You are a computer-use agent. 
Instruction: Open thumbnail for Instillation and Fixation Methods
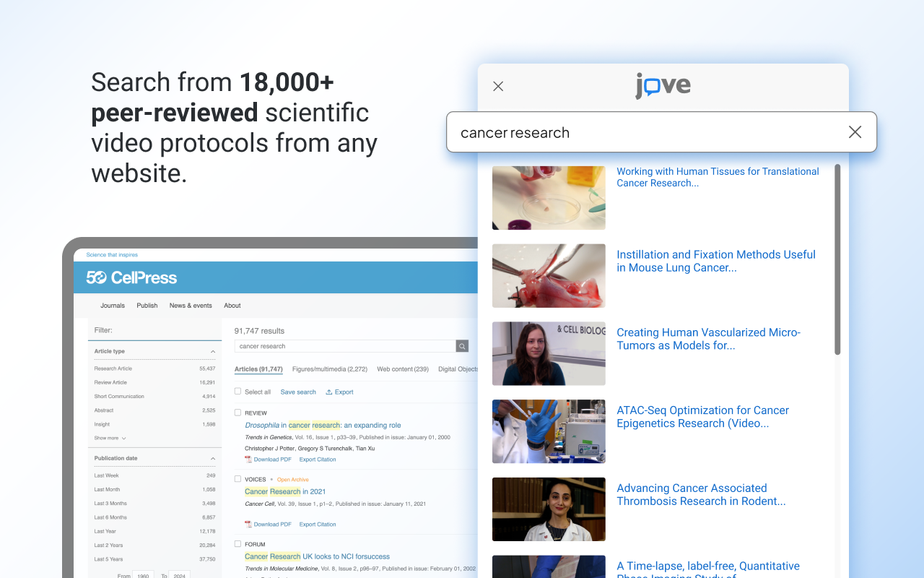pos(549,276)
